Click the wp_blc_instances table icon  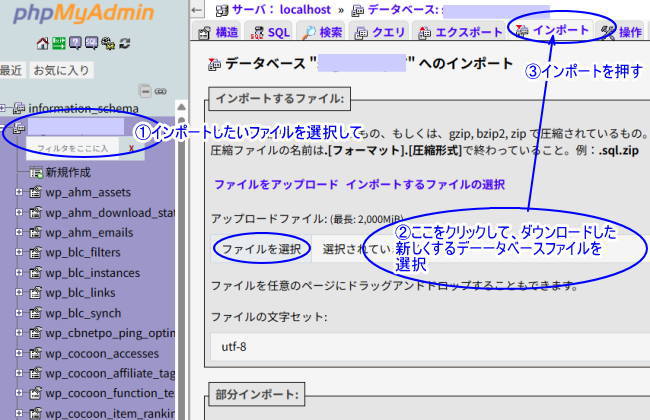click(36, 272)
